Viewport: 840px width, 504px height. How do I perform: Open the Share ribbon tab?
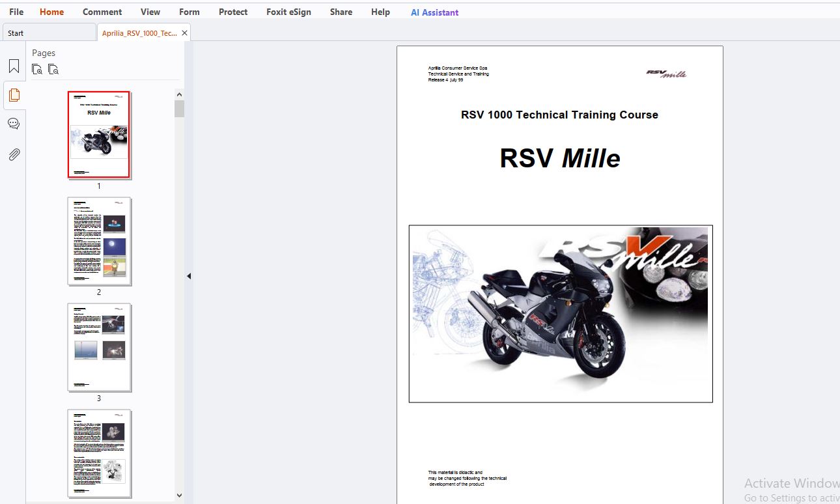click(x=341, y=12)
